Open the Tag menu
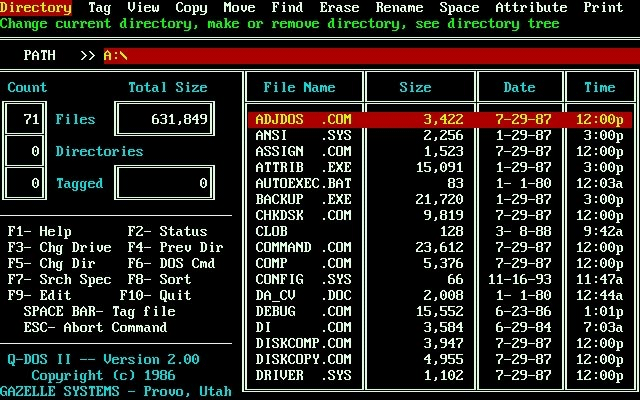This screenshot has height=400, width=640. pos(100,7)
